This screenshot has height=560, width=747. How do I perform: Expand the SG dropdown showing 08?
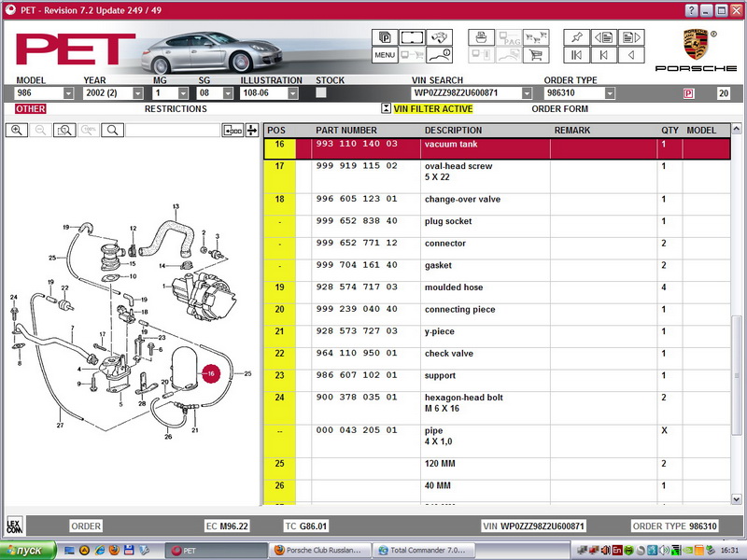[228, 93]
